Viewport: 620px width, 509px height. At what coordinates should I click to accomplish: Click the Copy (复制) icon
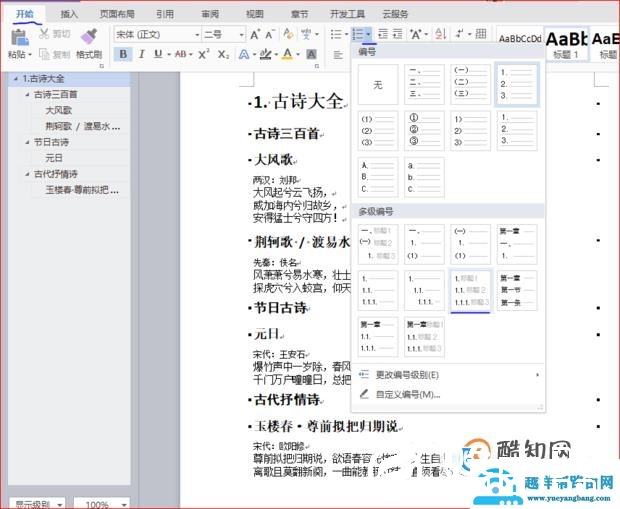(x=44, y=54)
